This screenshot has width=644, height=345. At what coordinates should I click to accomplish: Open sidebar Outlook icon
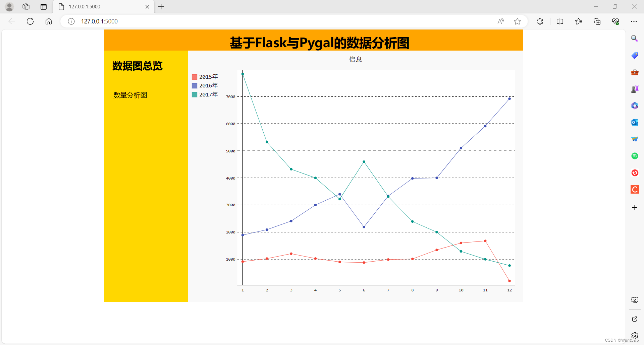click(x=635, y=122)
